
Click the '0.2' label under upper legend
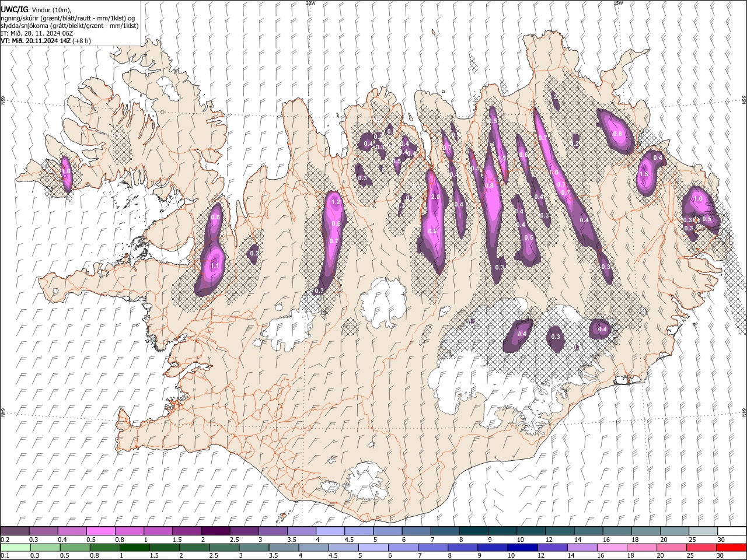[x=5, y=540]
